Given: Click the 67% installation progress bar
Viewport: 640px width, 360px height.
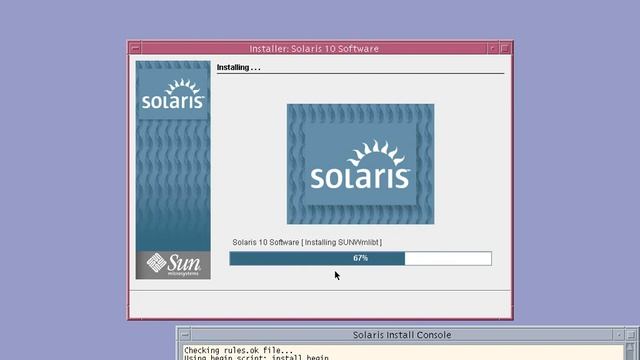Looking at the screenshot, I should coord(360,258).
